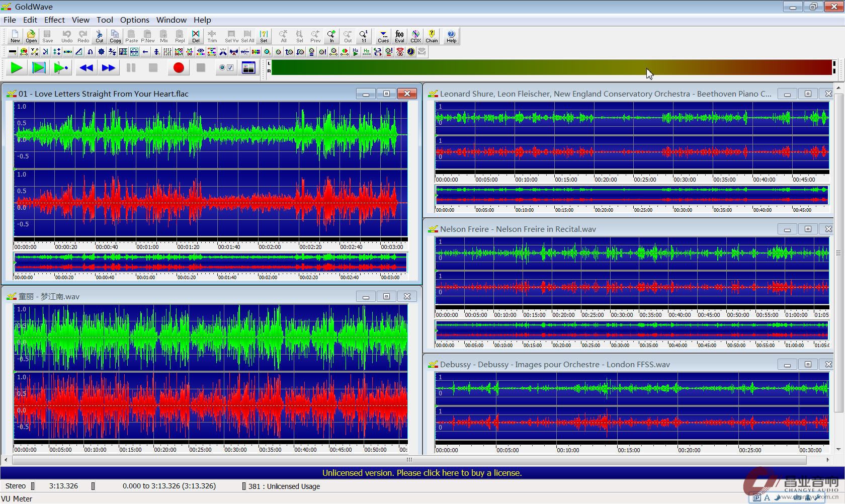Delete selection using Del icon
The image size is (845, 504).
coord(196,36)
